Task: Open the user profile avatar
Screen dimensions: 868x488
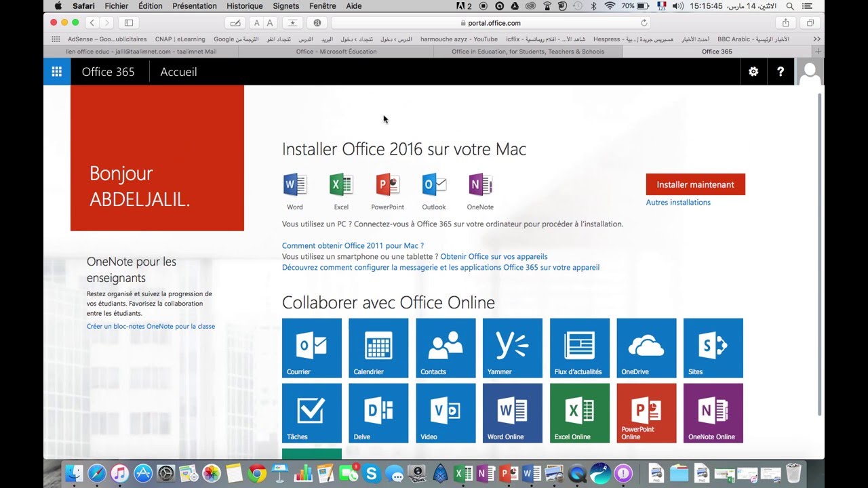Action: point(810,71)
